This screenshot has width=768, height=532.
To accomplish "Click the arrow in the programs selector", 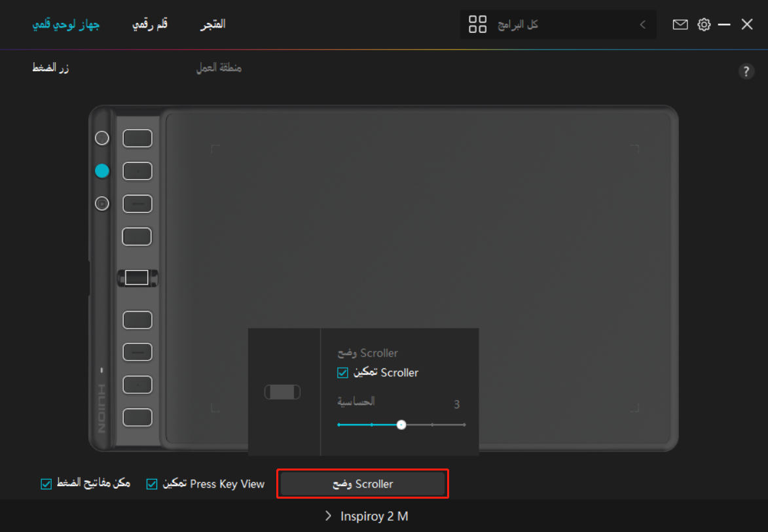I will [642, 25].
